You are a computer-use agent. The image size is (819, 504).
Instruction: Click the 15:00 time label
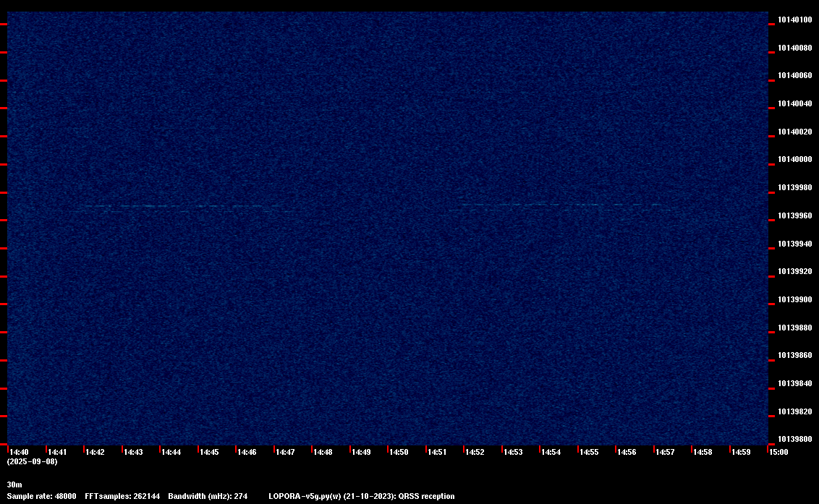pos(778,452)
